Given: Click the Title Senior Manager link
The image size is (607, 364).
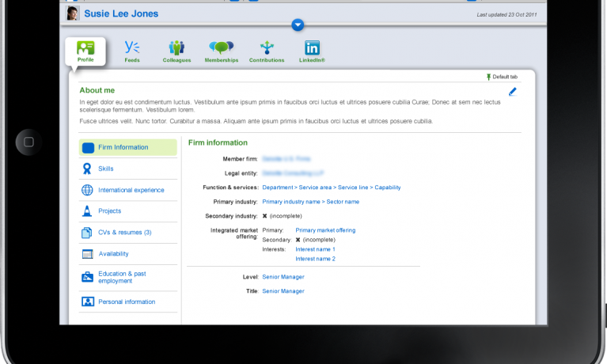Looking at the screenshot, I should (283, 291).
